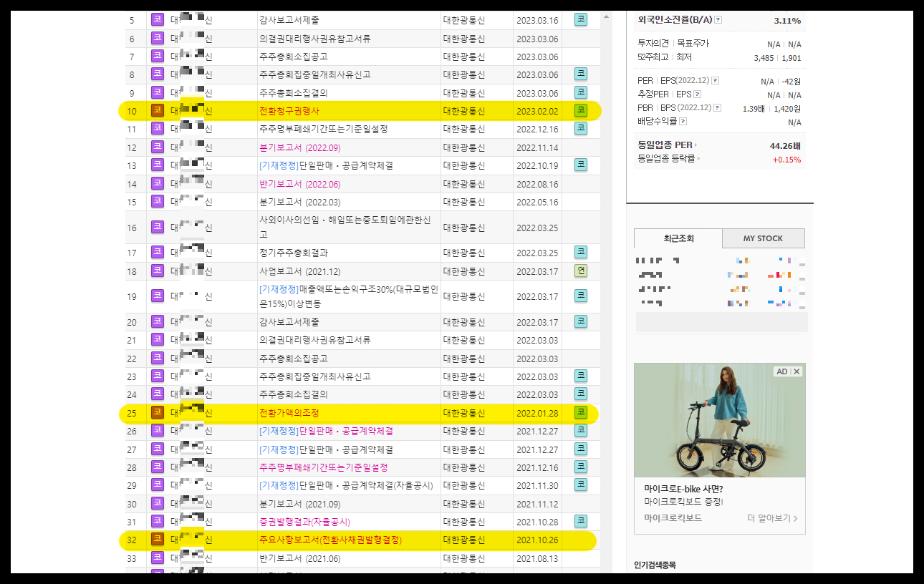This screenshot has width=924, height=584.
Task: Click the green 코 icon beside 전환청구권행사
Action: click(x=581, y=110)
